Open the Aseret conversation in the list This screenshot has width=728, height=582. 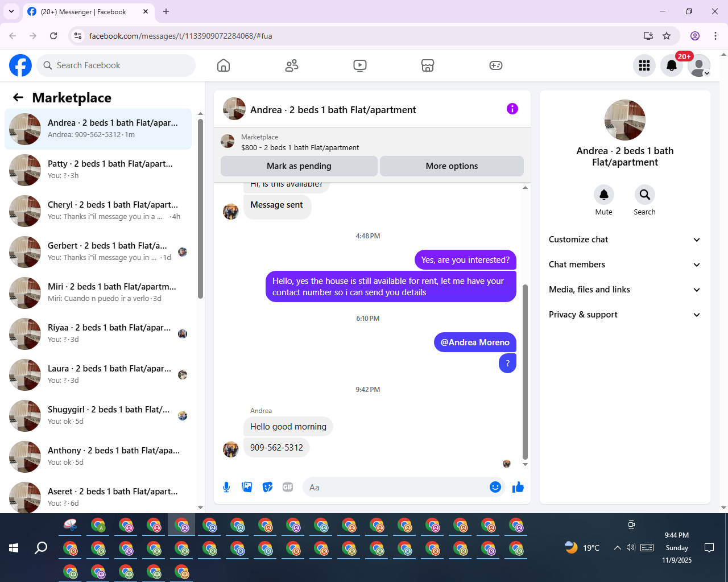coord(98,496)
